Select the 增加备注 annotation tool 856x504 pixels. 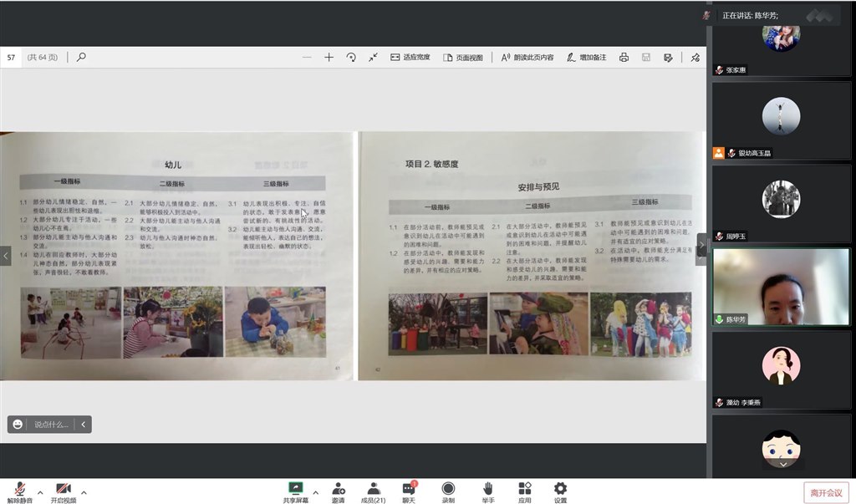pos(586,58)
